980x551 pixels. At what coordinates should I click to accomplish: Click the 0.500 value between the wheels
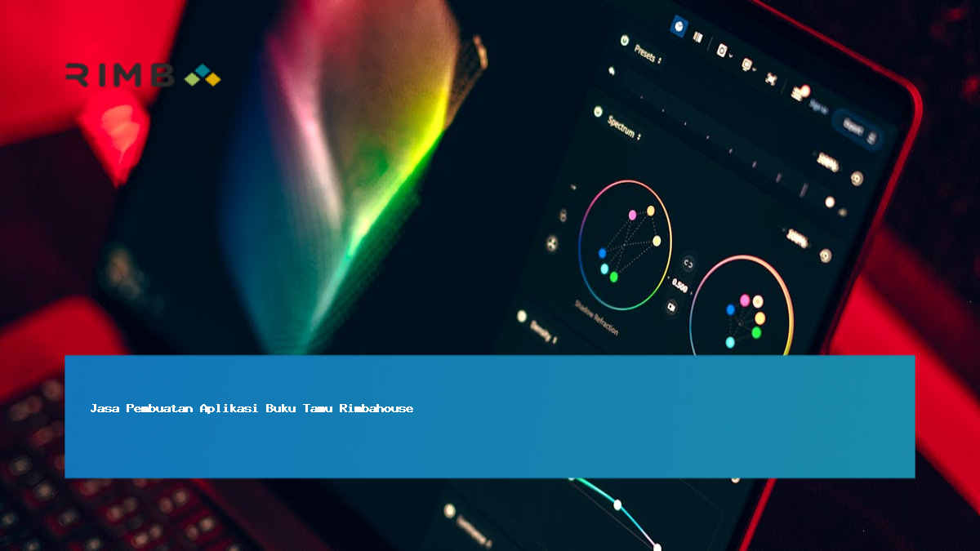(679, 285)
